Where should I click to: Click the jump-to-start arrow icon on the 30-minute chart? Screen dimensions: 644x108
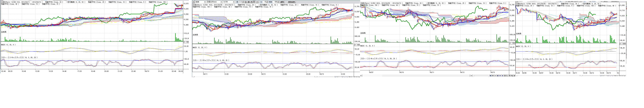point(490,76)
